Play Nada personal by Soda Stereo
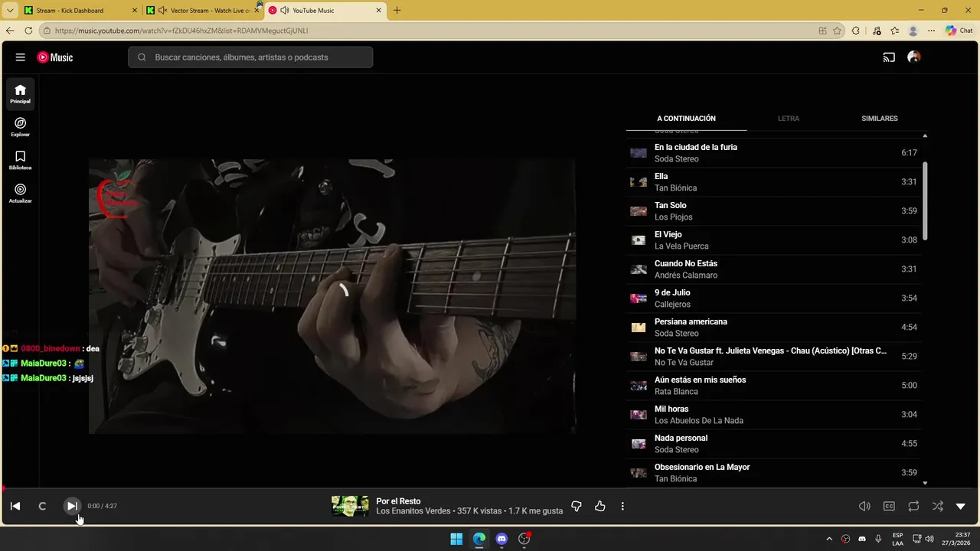The height and width of the screenshot is (551, 980). [x=773, y=444]
